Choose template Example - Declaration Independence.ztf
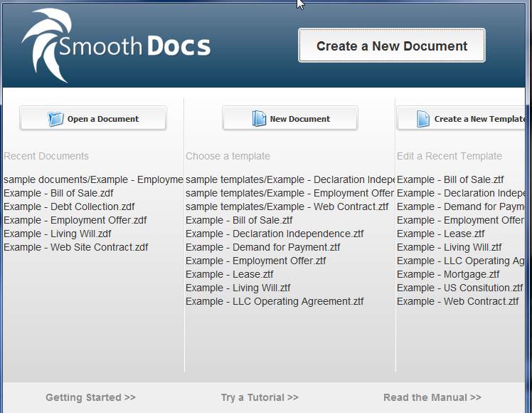The image size is (532, 413). pyautogui.click(x=275, y=234)
